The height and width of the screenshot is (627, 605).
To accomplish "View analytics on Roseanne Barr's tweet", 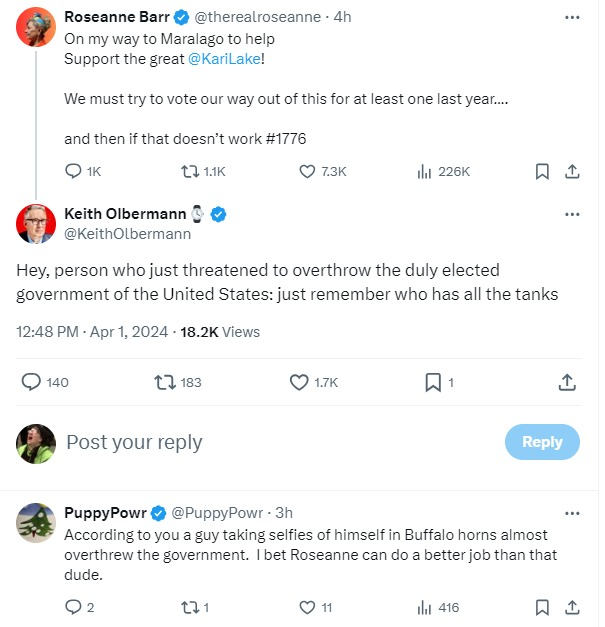I will (x=424, y=171).
